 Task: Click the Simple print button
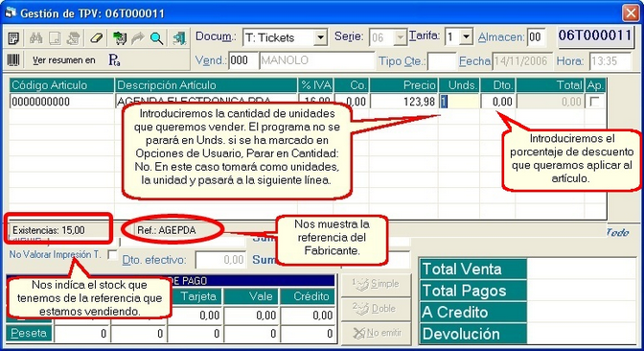click(376, 284)
